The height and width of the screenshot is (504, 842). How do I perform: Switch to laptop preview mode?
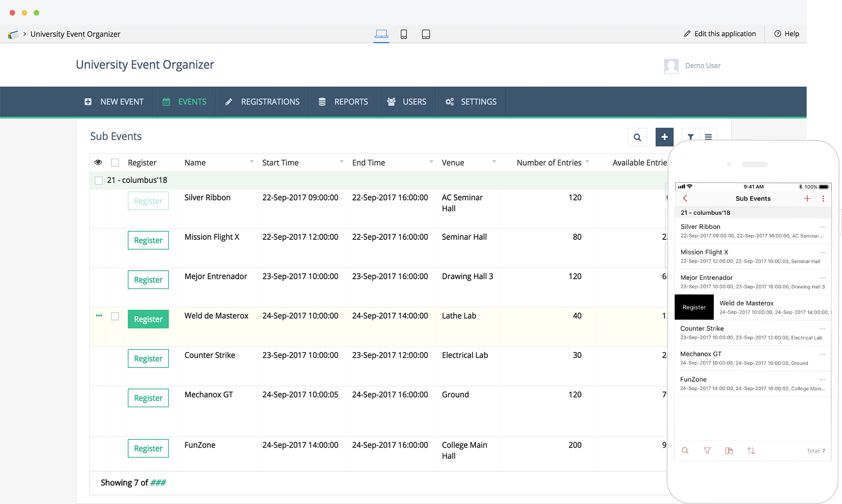(381, 34)
